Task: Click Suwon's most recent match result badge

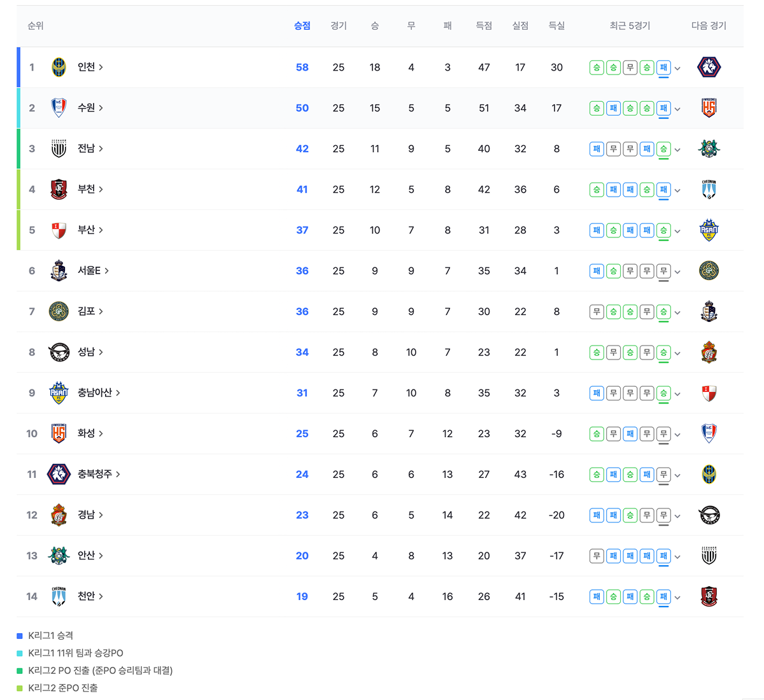Action: tap(663, 108)
